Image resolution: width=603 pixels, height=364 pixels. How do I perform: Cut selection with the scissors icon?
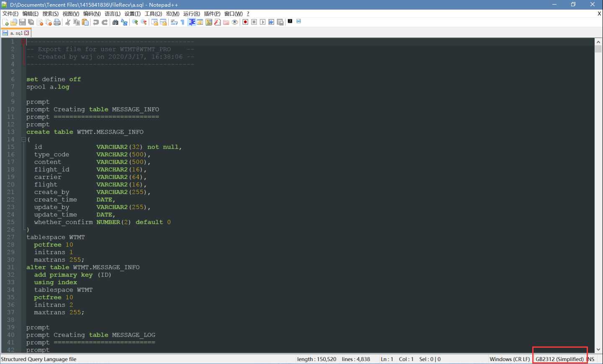[x=68, y=22]
